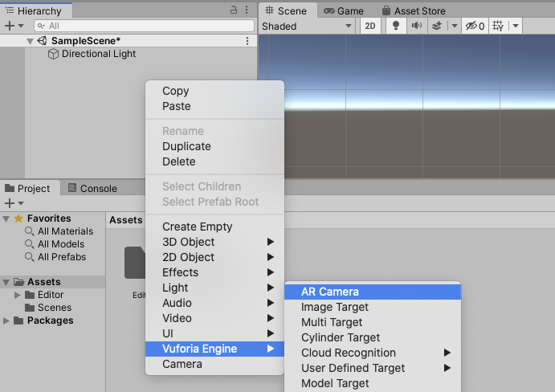Open scene effects dropdown arrow
The height and width of the screenshot is (392, 555).
point(455,26)
